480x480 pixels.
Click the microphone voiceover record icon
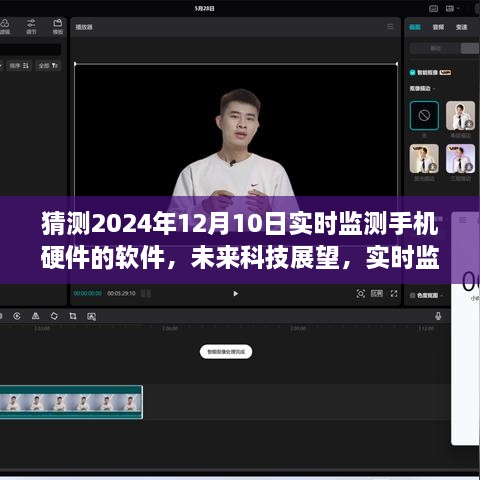pos(438,316)
